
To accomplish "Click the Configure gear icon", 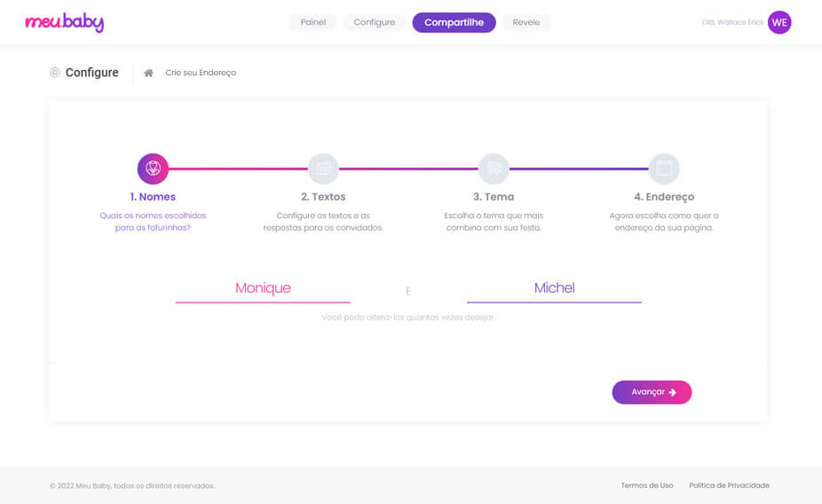I will 55,73.
